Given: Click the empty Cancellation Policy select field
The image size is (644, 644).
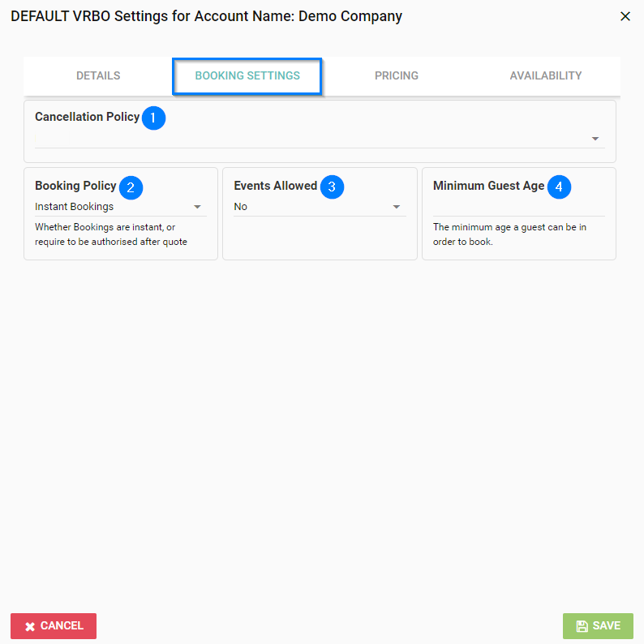Looking at the screenshot, I should [x=308, y=139].
